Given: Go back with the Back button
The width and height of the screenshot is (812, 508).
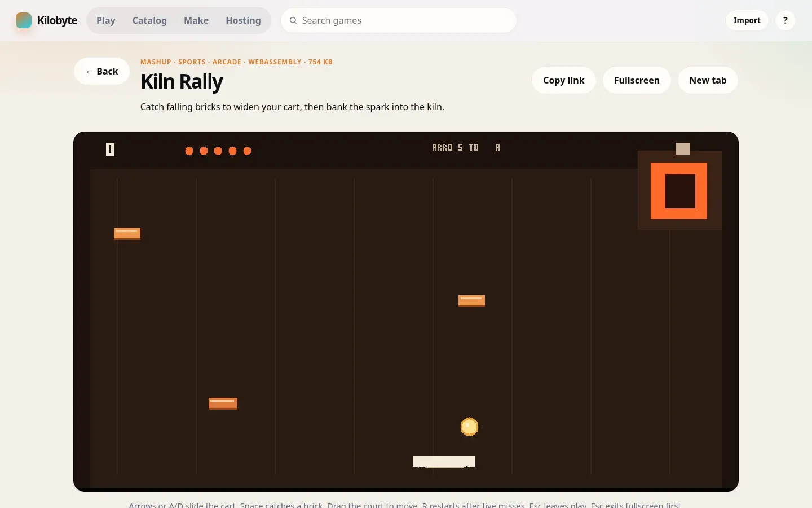Looking at the screenshot, I should click(x=101, y=71).
